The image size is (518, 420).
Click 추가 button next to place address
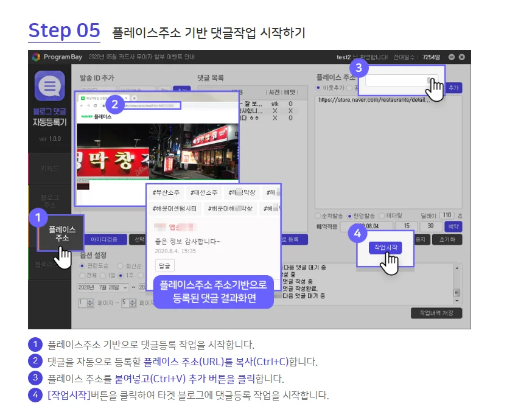point(453,88)
